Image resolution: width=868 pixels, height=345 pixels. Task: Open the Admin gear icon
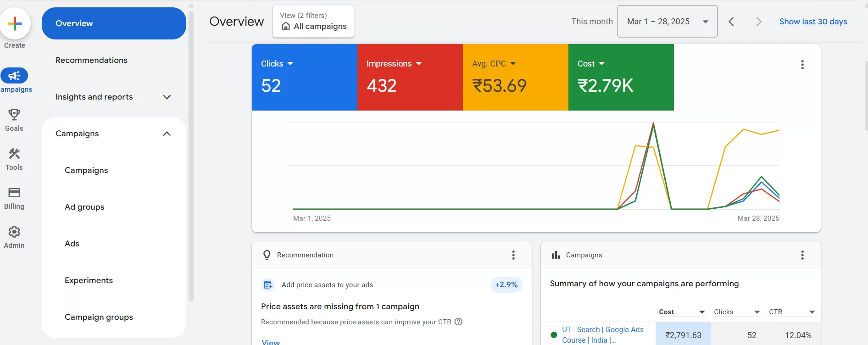14,232
